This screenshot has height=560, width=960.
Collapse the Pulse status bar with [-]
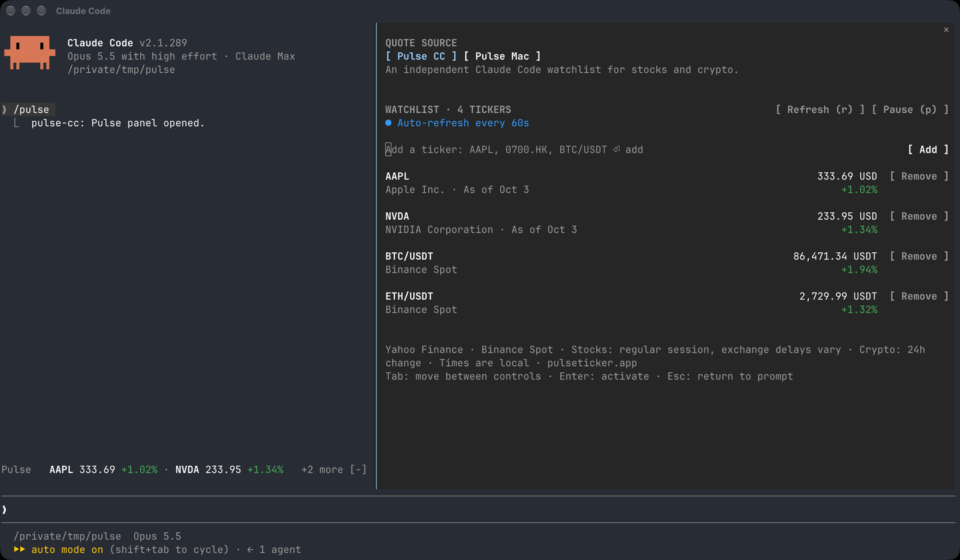click(x=358, y=469)
